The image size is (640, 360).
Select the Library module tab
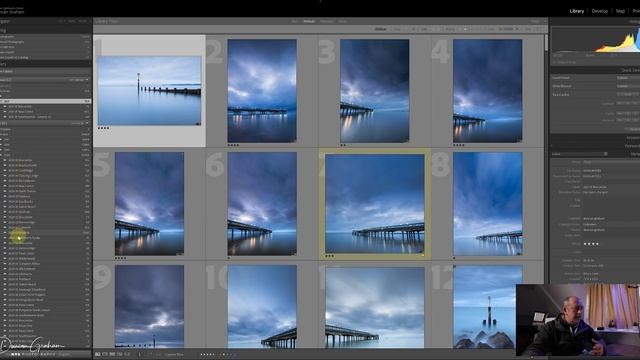577,11
